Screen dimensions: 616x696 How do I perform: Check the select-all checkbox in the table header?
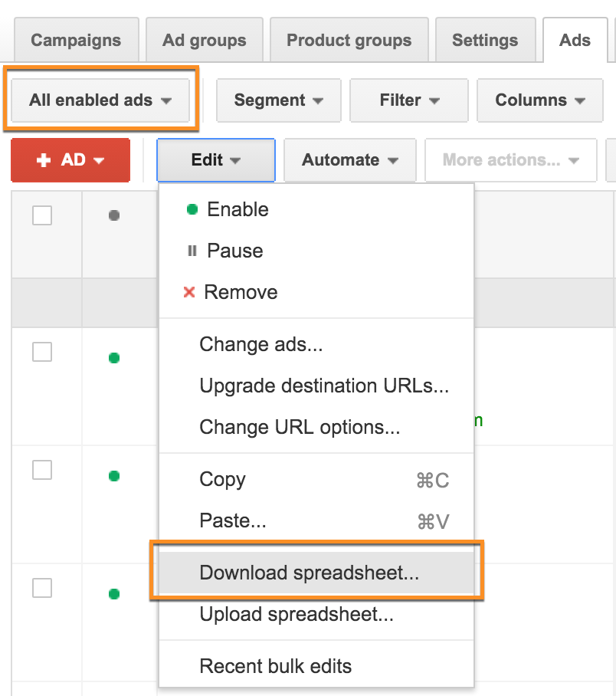pyautogui.click(x=42, y=215)
